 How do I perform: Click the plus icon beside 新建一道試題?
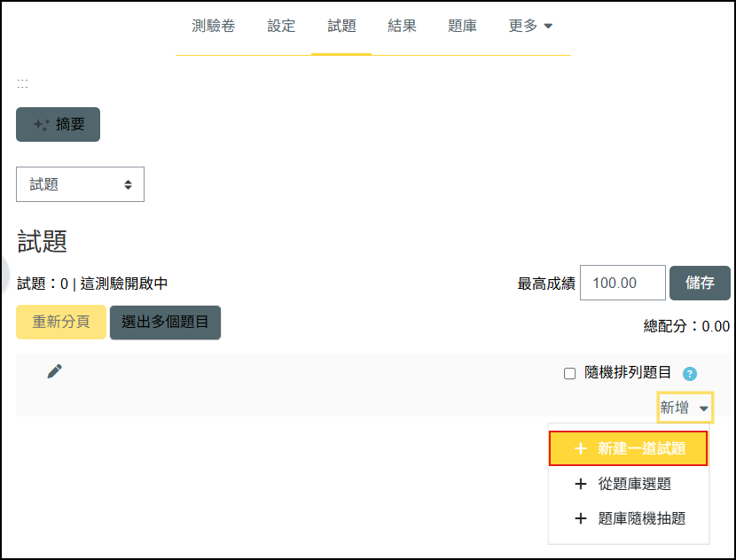click(581, 448)
